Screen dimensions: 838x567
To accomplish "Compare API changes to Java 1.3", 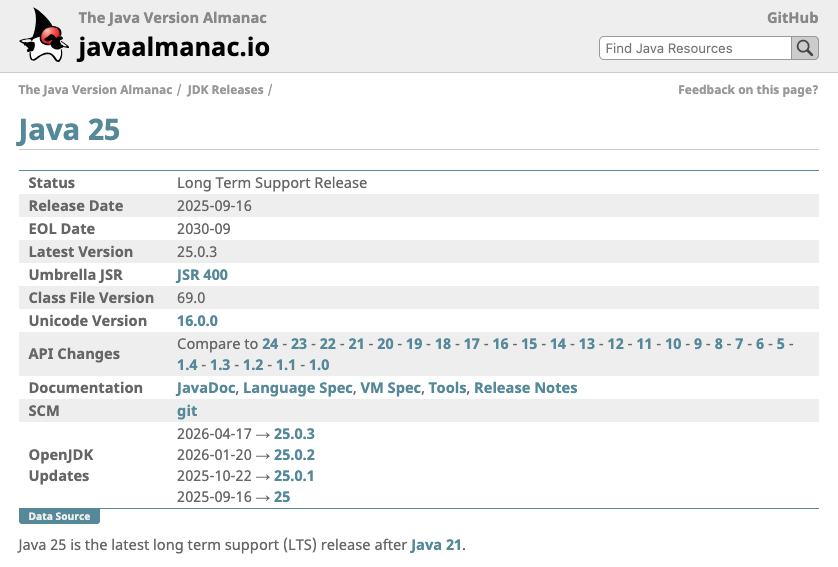I will pyautogui.click(x=220, y=365).
